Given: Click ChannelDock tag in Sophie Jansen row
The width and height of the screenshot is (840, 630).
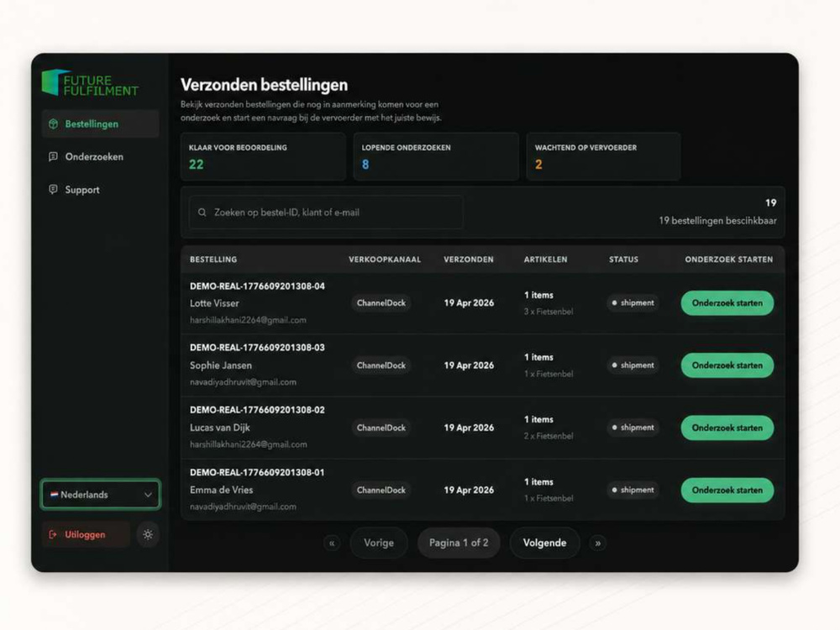Looking at the screenshot, I should click(x=381, y=365).
